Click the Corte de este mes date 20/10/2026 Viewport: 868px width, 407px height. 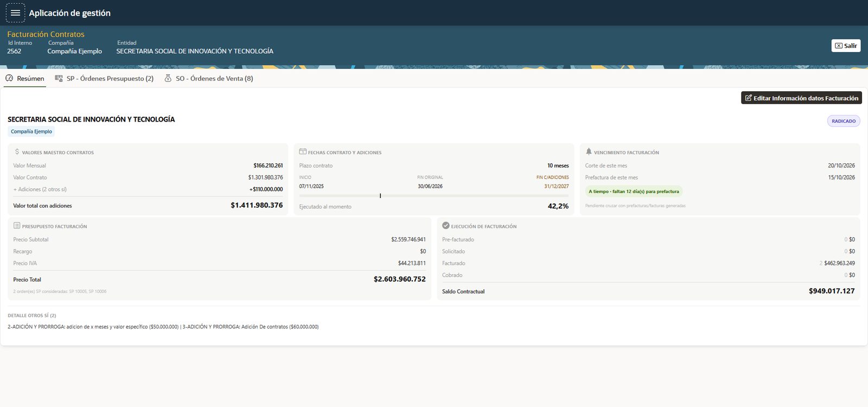(x=841, y=166)
